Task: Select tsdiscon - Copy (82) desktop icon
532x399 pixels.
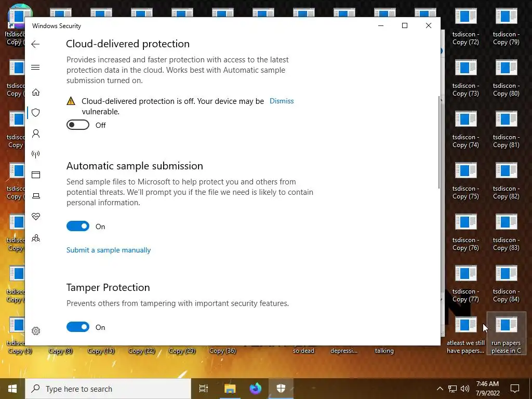Action: tap(506, 181)
